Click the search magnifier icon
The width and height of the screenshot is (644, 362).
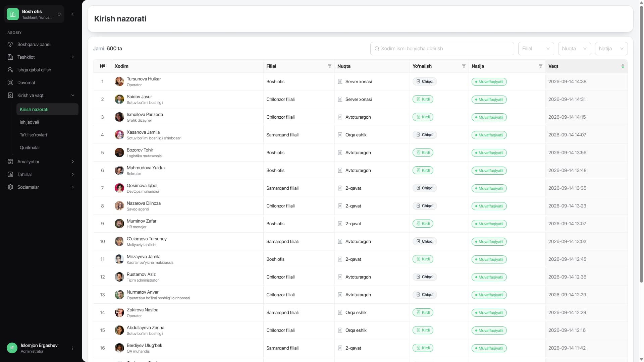[377, 49]
